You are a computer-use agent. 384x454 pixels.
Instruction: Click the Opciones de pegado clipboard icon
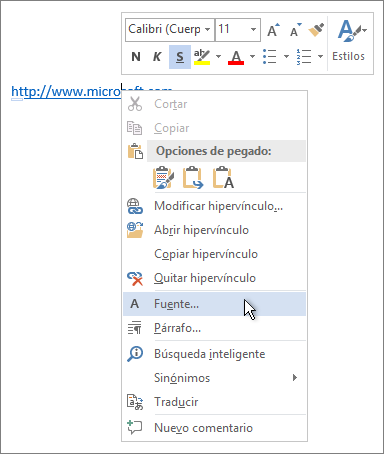point(135,151)
